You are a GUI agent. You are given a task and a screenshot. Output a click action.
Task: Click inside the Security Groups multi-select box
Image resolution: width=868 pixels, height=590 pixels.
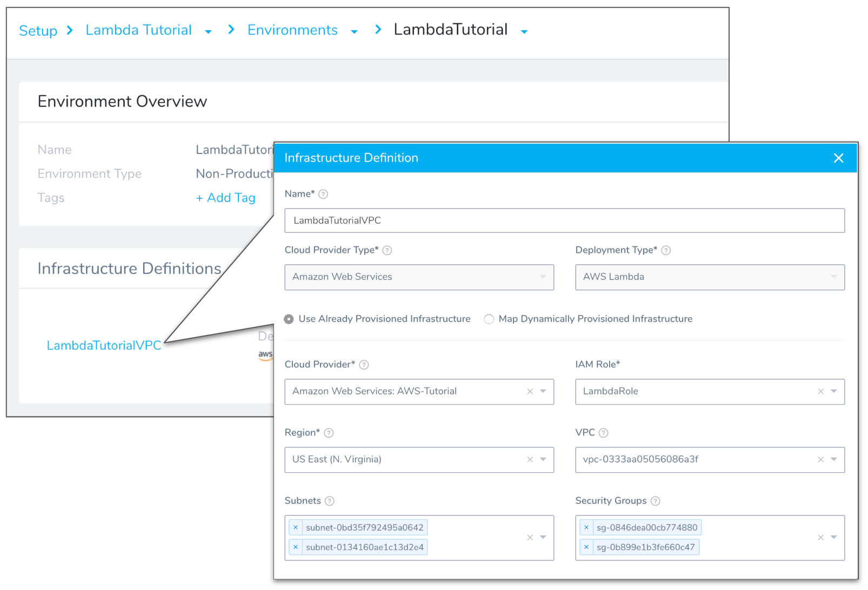coord(710,538)
